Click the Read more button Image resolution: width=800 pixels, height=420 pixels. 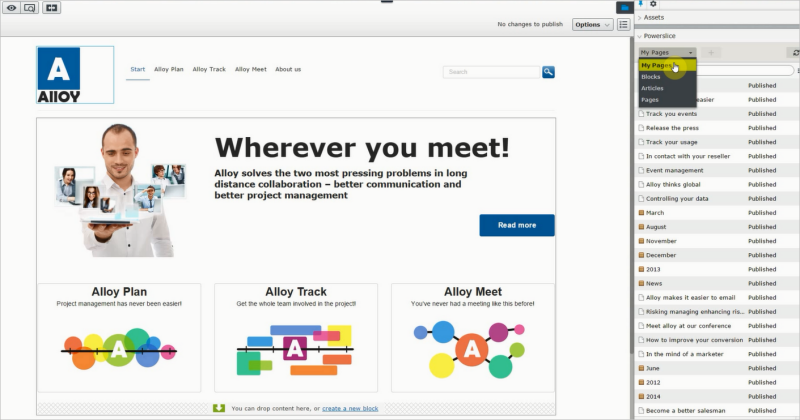pos(516,225)
